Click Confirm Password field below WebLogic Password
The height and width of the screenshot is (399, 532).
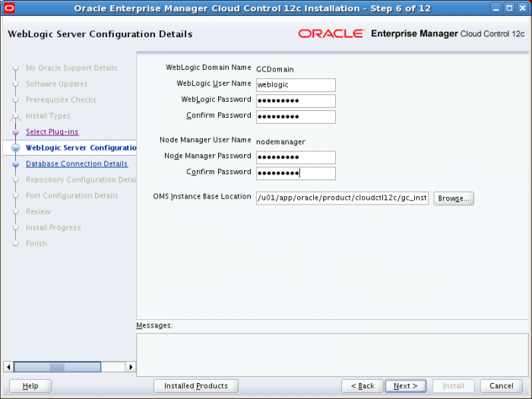[296, 117]
